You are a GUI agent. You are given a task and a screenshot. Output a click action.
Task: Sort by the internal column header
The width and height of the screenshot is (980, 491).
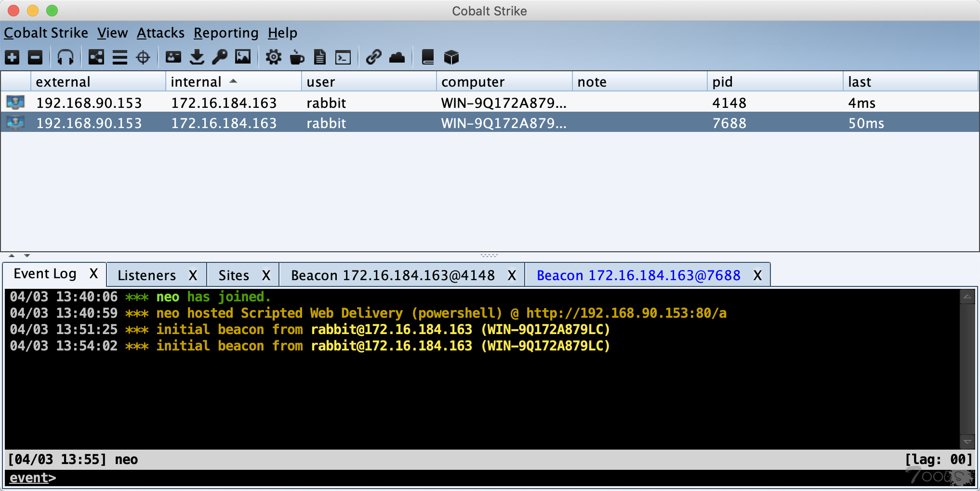tap(234, 82)
